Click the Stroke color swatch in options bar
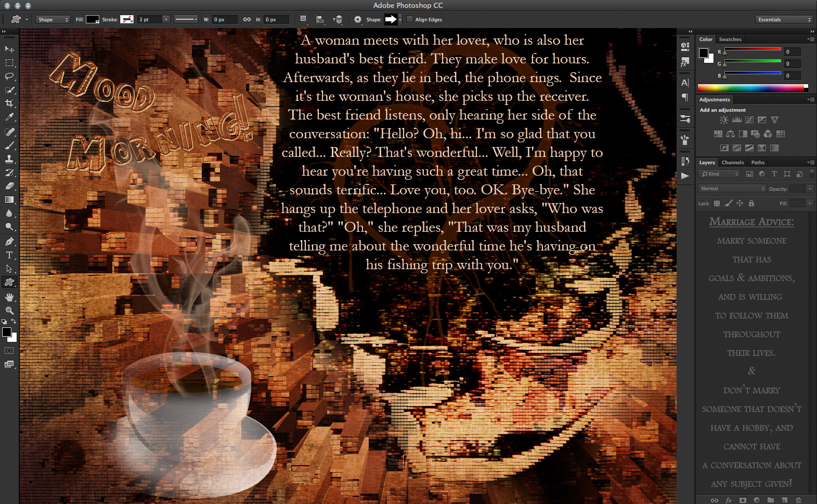 coord(127,20)
